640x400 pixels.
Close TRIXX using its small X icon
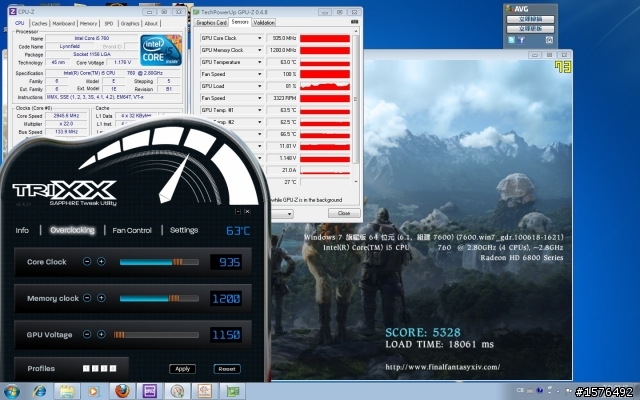[247, 211]
